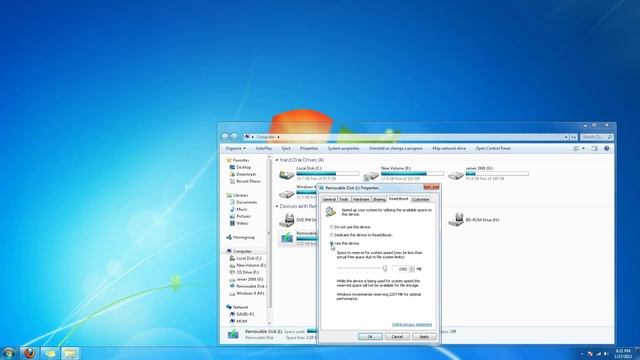The width and height of the screenshot is (640, 360).
Task: Switch to the Tools tab
Action: pos(344,199)
